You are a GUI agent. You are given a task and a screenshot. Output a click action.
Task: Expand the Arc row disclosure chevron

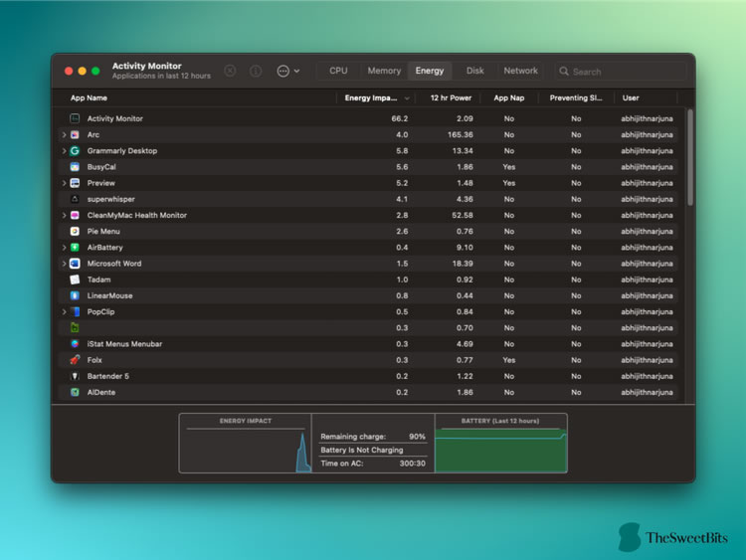tap(64, 134)
